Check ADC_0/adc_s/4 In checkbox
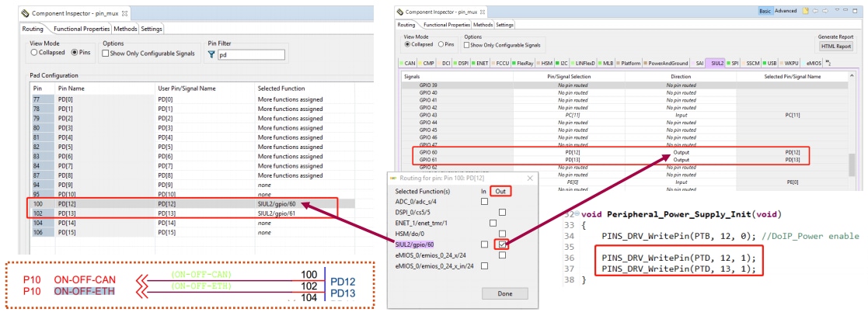Image resolution: width=868 pixels, height=312 pixels. [484, 201]
